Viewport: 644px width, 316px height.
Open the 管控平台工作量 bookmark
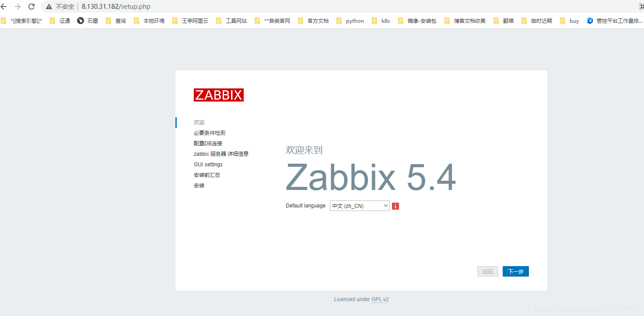(x=615, y=21)
